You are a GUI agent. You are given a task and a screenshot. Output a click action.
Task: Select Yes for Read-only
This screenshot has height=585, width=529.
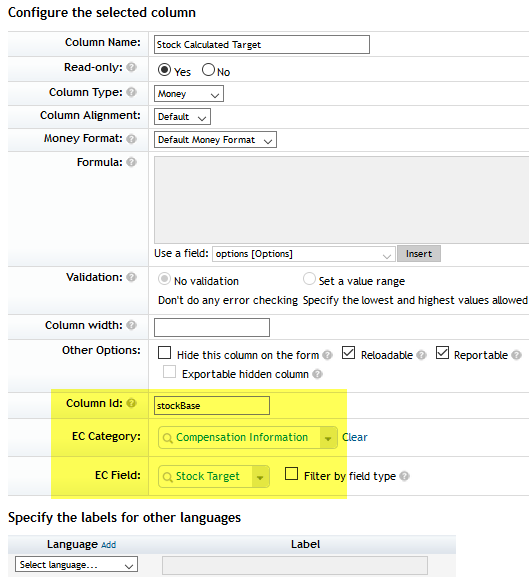[x=164, y=70]
